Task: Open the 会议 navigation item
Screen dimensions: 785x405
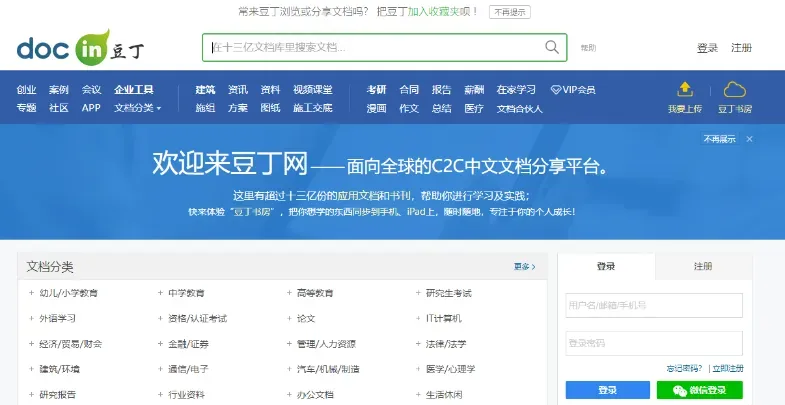Action: pyautogui.click(x=92, y=90)
